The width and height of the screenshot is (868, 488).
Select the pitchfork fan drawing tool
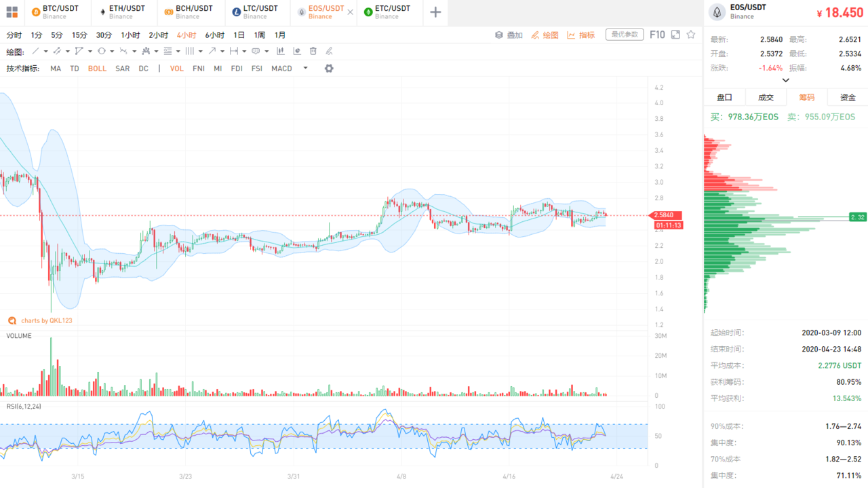pos(146,51)
